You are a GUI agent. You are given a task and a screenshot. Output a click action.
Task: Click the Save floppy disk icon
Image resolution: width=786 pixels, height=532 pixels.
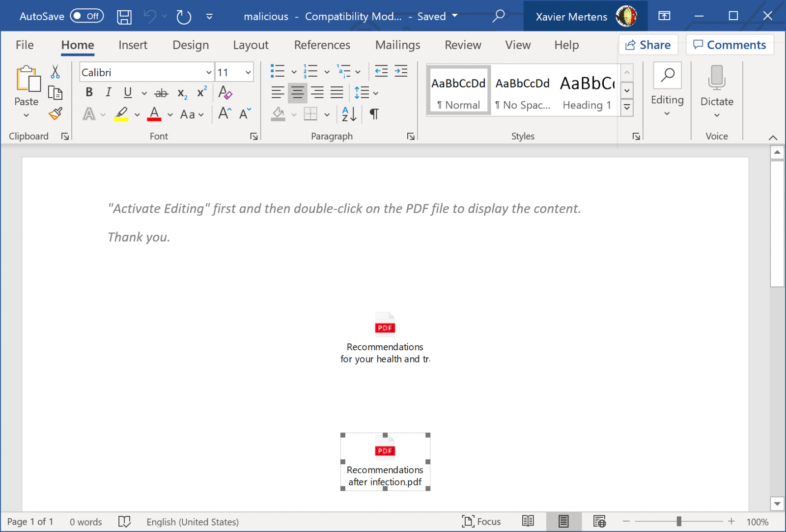124,17
